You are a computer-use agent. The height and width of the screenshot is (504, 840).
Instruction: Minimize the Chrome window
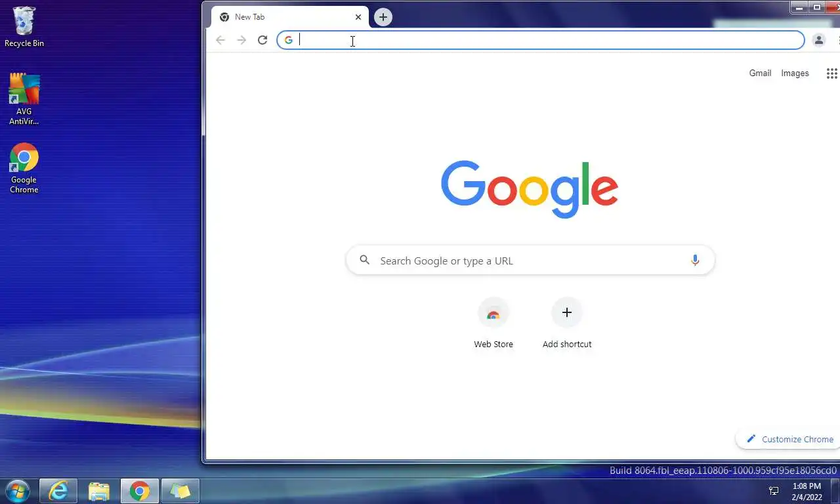[x=799, y=8]
